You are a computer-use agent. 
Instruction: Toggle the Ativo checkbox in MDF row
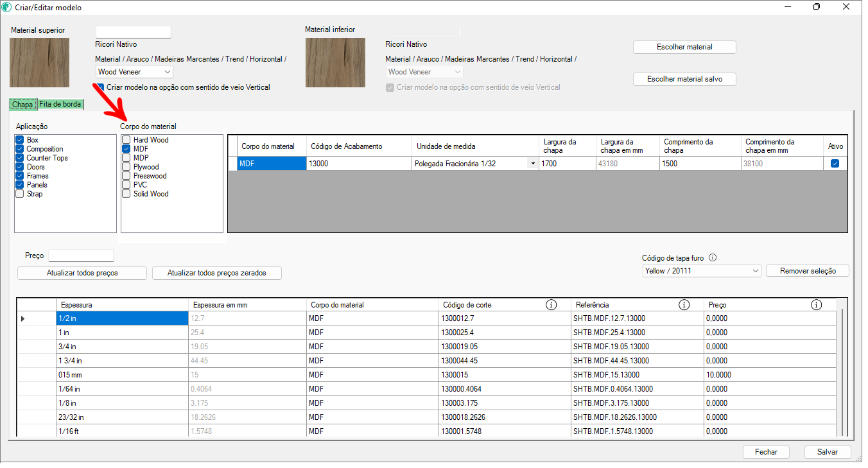point(835,164)
